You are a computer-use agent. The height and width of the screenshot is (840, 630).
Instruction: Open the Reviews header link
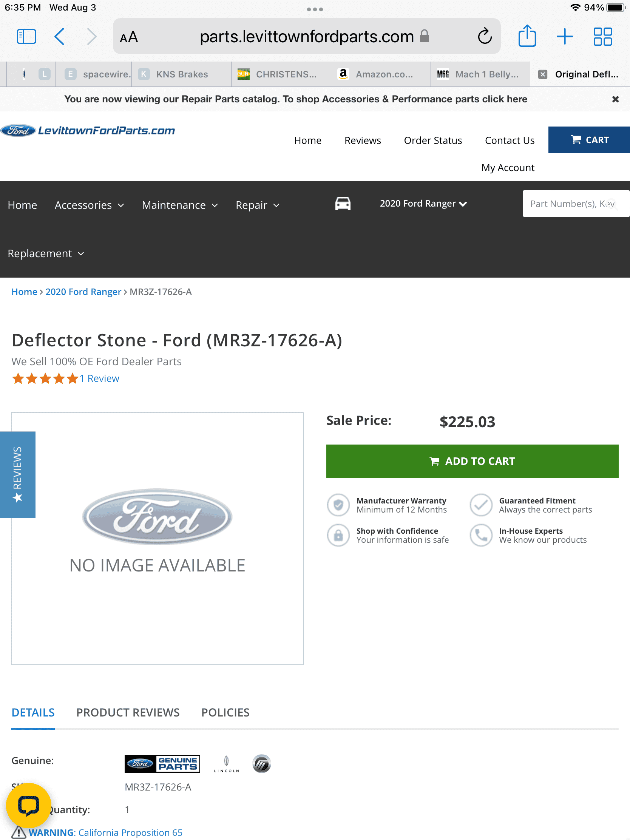[x=362, y=141]
